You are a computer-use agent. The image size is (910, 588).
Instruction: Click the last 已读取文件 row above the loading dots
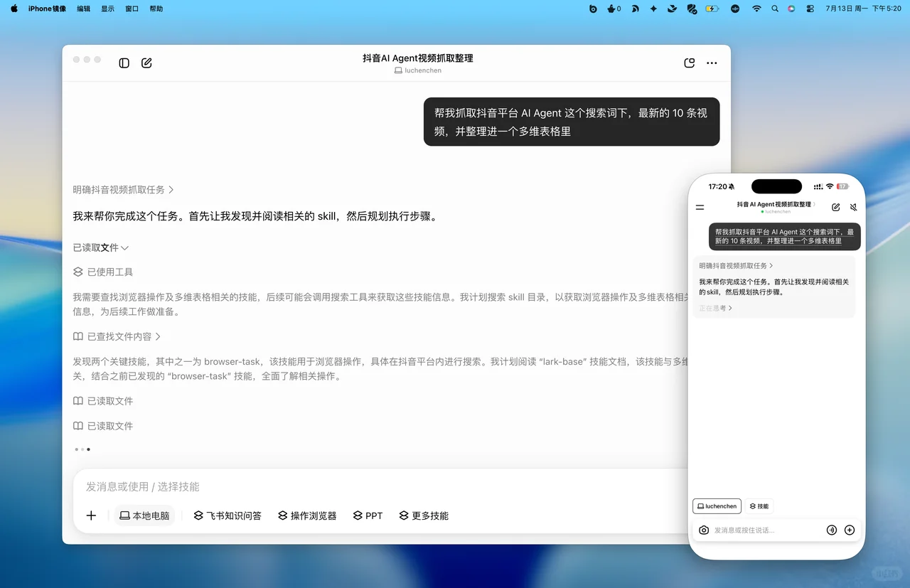(103, 426)
